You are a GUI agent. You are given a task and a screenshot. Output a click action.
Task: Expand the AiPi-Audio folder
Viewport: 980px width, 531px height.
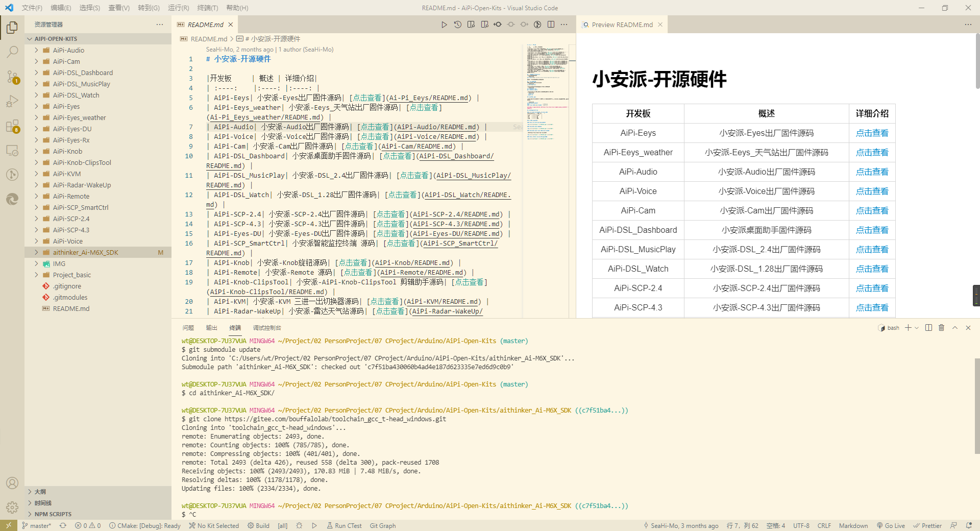tap(36, 50)
